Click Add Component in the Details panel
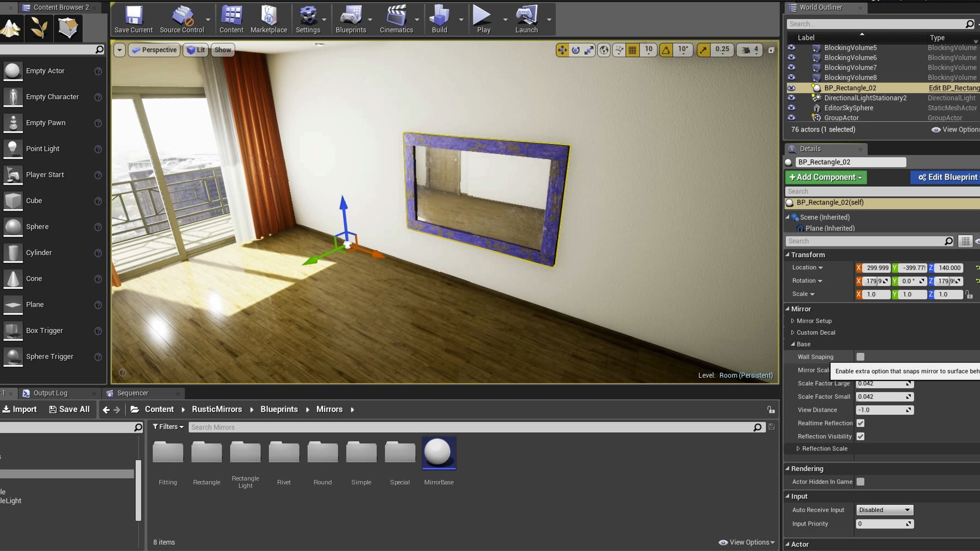980x551 pixels. 826,177
